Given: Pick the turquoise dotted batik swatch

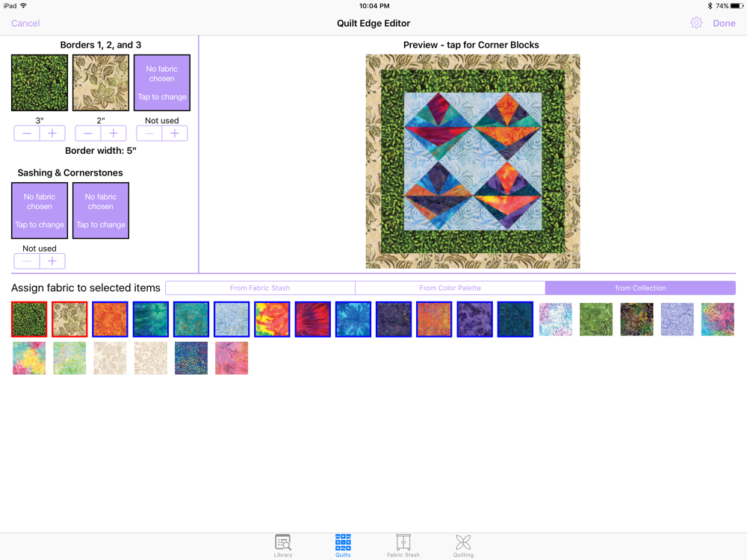Looking at the screenshot, I should [191, 319].
